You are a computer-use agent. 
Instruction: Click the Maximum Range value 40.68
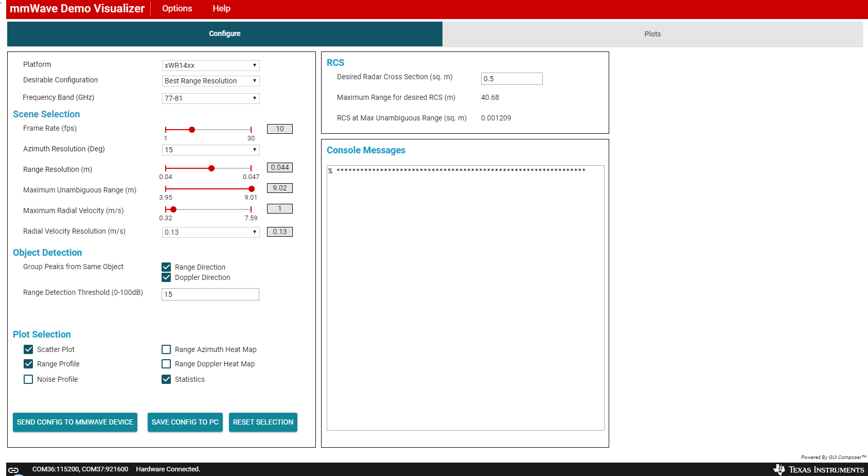[490, 97]
